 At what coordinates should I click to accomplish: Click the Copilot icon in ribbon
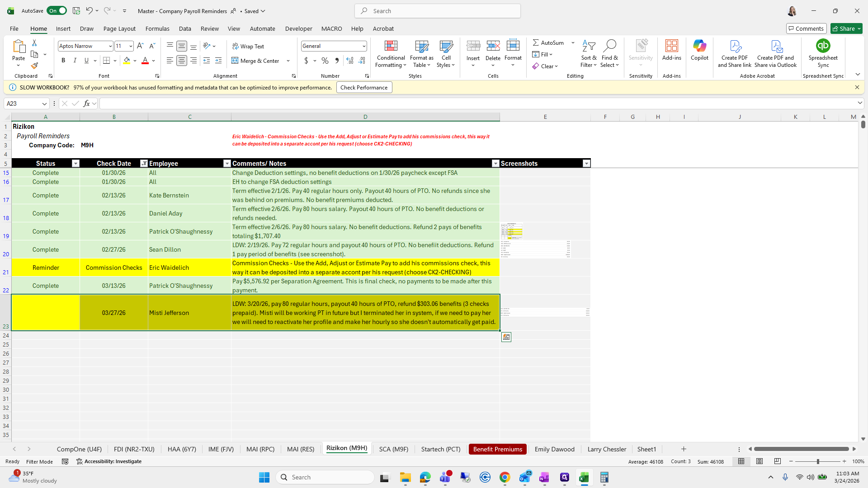click(x=699, y=50)
